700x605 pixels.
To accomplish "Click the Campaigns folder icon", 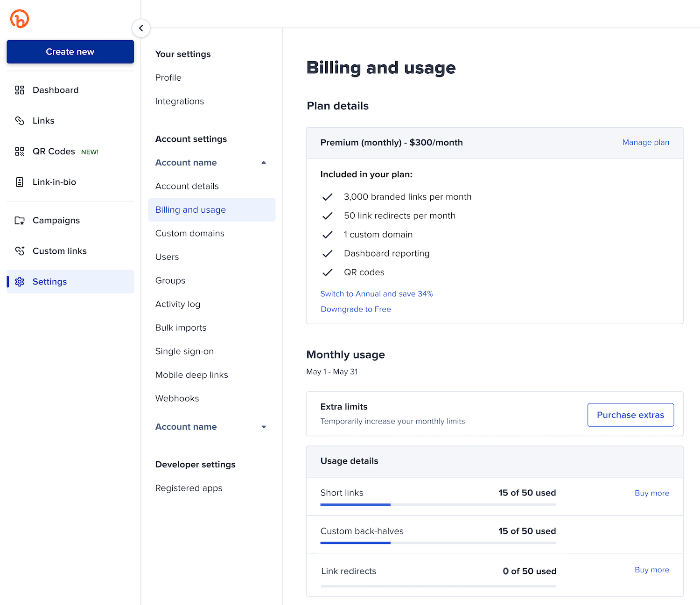I will (20, 220).
